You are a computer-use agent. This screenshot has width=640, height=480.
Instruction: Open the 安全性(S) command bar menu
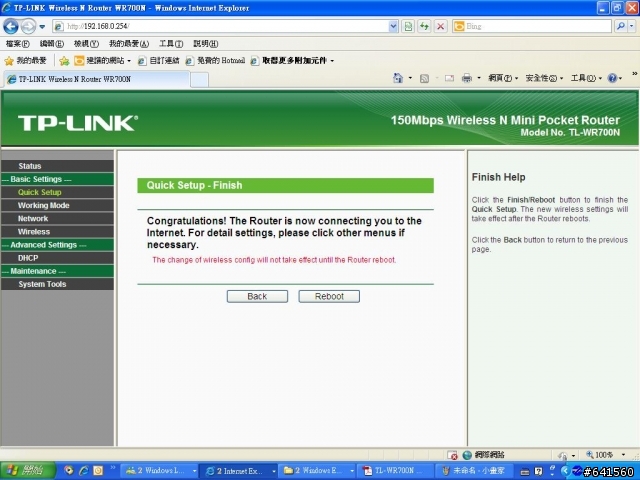(544, 78)
